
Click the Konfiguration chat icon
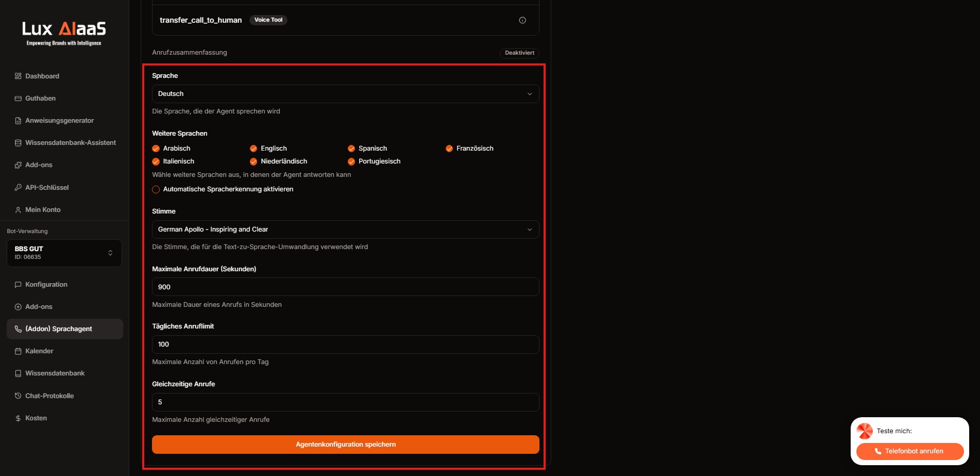click(x=18, y=285)
